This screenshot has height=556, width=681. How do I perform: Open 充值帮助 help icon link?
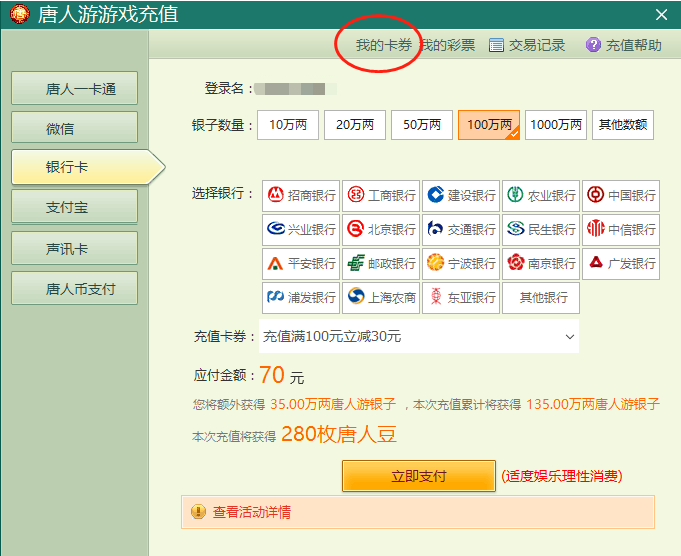(623, 45)
